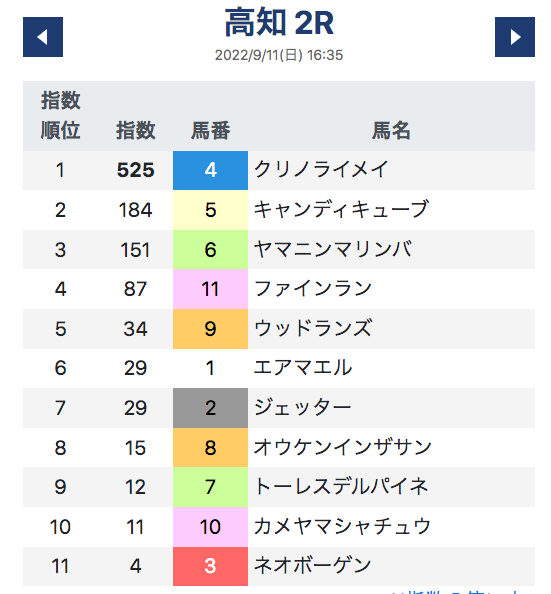Click horse name オウケンインザサン
551x594 pixels.
click(343, 447)
